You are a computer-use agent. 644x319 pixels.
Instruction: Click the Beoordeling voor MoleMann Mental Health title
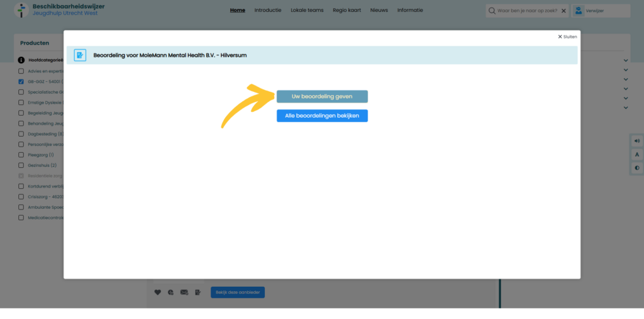(170, 55)
